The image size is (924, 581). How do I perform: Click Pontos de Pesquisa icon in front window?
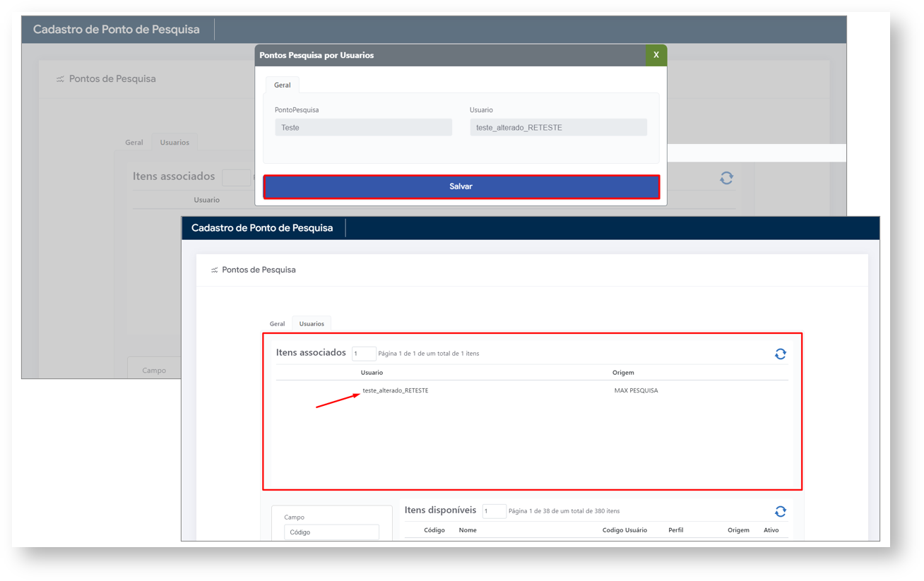pyautogui.click(x=214, y=270)
